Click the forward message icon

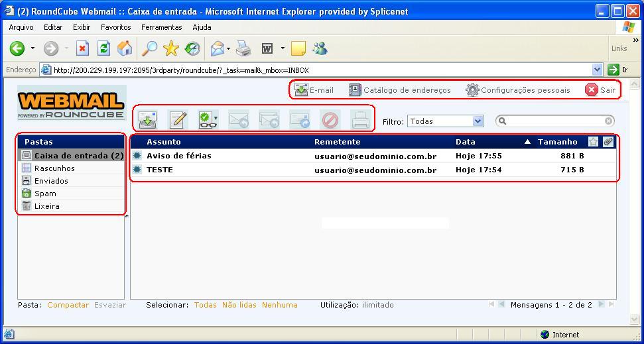(299, 119)
